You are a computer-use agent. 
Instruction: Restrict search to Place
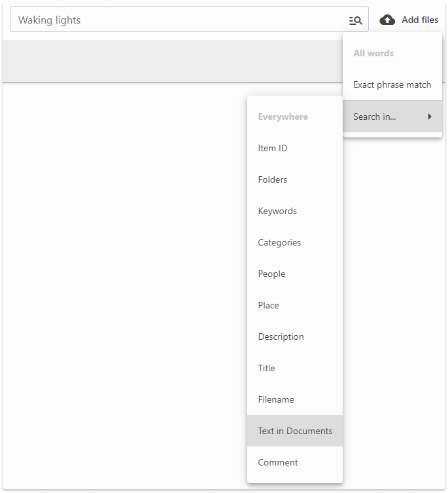(268, 305)
